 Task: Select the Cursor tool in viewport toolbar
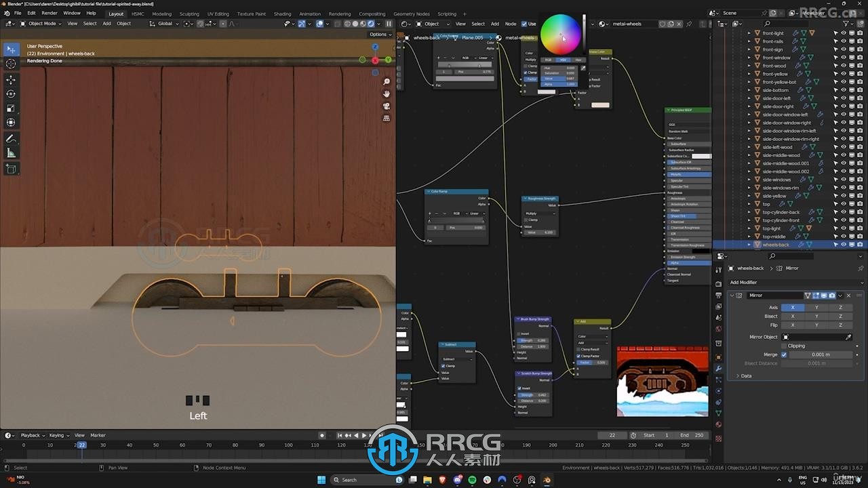pyautogui.click(x=11, y=64)
